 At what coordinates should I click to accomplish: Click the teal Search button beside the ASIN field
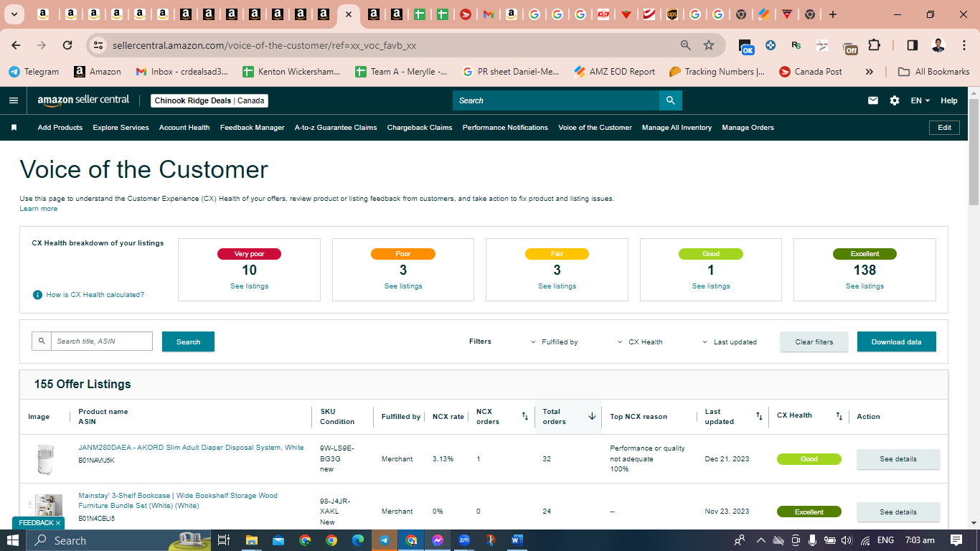pyautogui.click(x=188, y=342)
